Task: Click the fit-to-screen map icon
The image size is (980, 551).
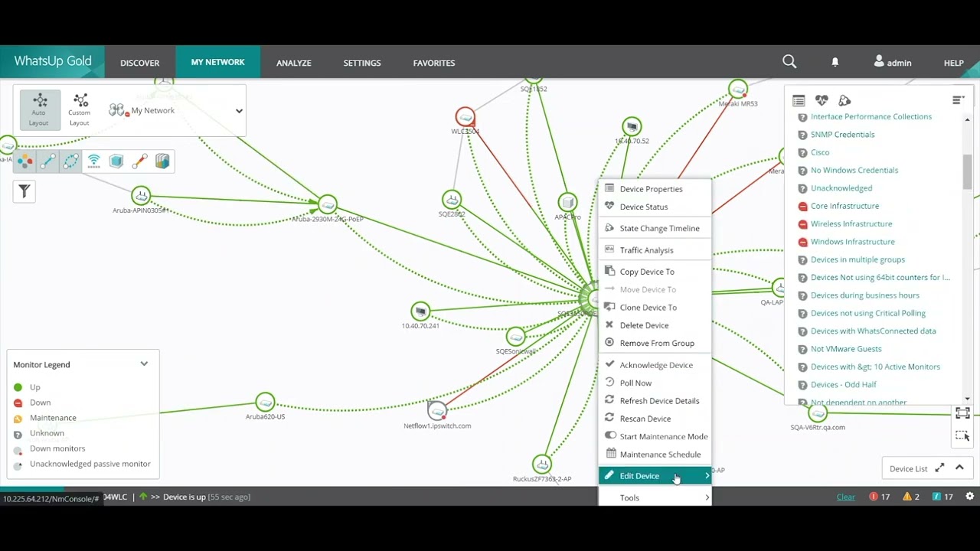Action: (x=962, y=413)
